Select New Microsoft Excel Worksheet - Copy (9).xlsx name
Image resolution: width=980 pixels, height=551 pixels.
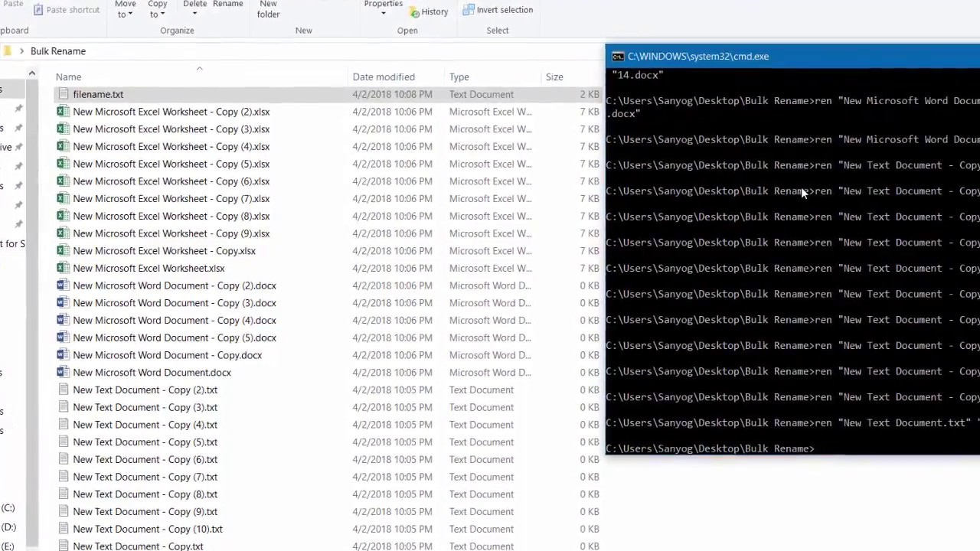click(x=171, y=233)
